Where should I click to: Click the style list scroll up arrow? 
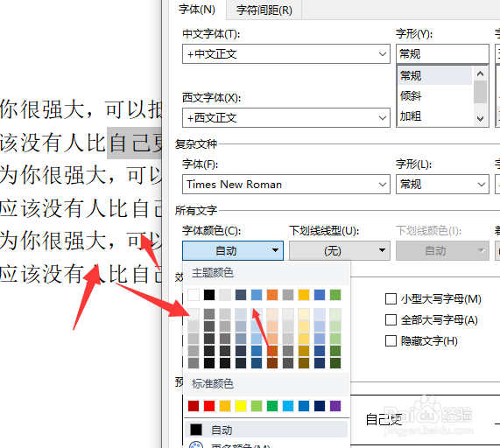480,73
